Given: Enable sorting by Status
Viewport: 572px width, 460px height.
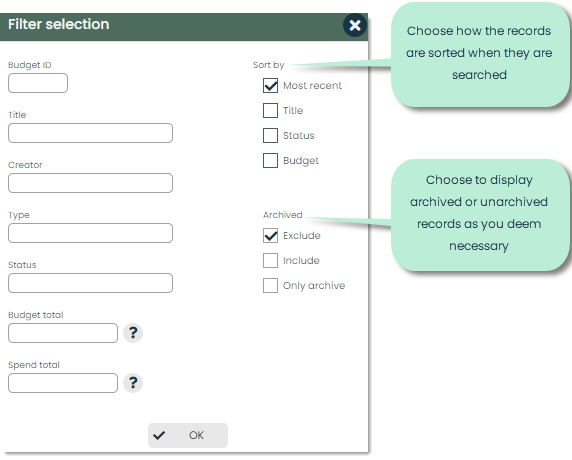Looking at the screenshot, I should (270, 135).
